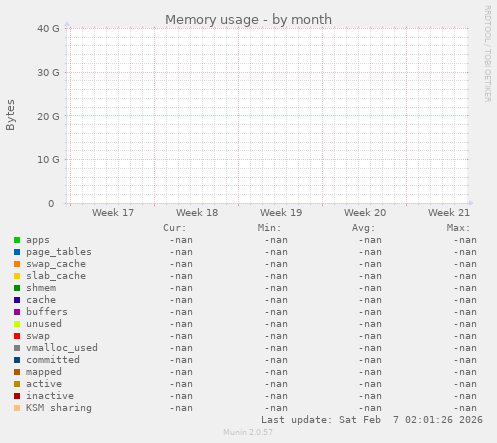Click the 'Memory usage - by month' title
Screen dimensions: 497x443
(249, 20)
